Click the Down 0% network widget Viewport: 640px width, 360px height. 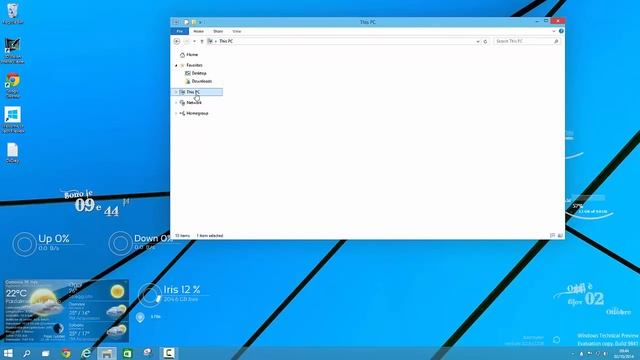[x=140, y=244]
